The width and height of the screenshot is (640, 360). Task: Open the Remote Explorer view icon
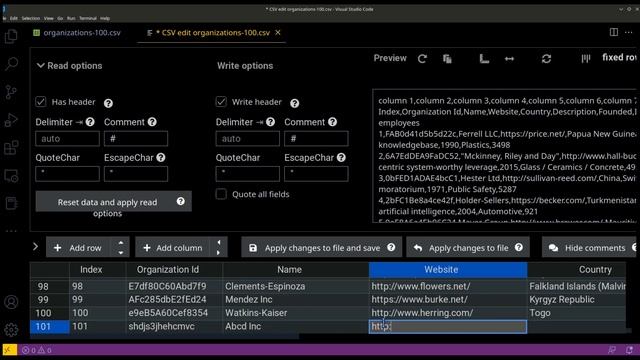11,176
